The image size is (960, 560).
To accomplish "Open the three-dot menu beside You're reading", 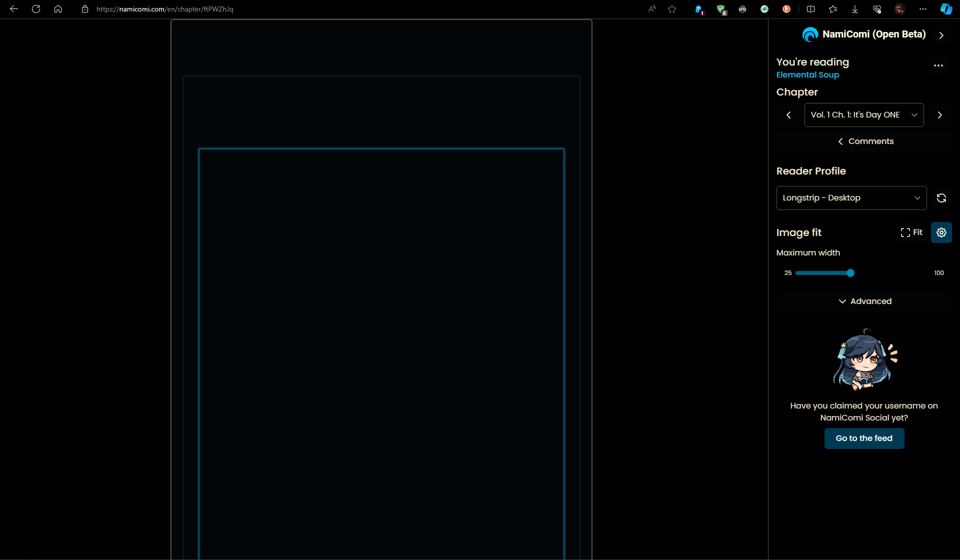I will (938, 65).
